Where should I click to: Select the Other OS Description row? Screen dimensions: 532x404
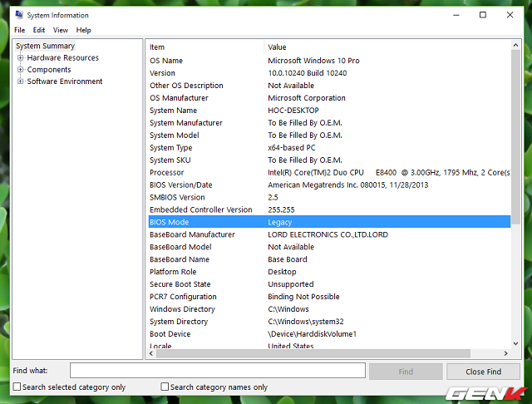329,86
